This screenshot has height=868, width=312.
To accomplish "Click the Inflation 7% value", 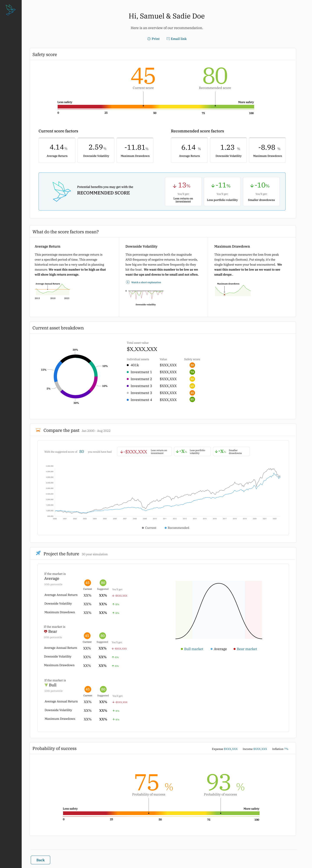I will tap(286, 749).
